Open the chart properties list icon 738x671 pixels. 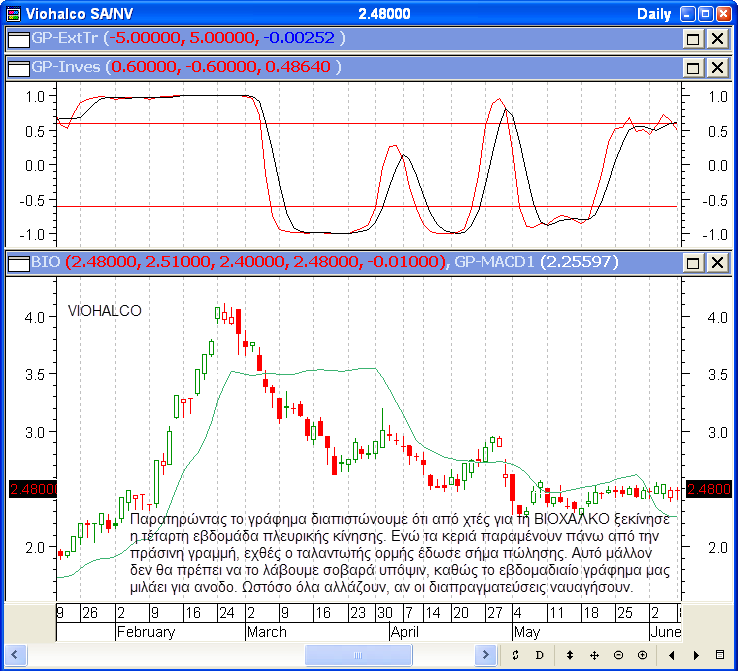720,655
